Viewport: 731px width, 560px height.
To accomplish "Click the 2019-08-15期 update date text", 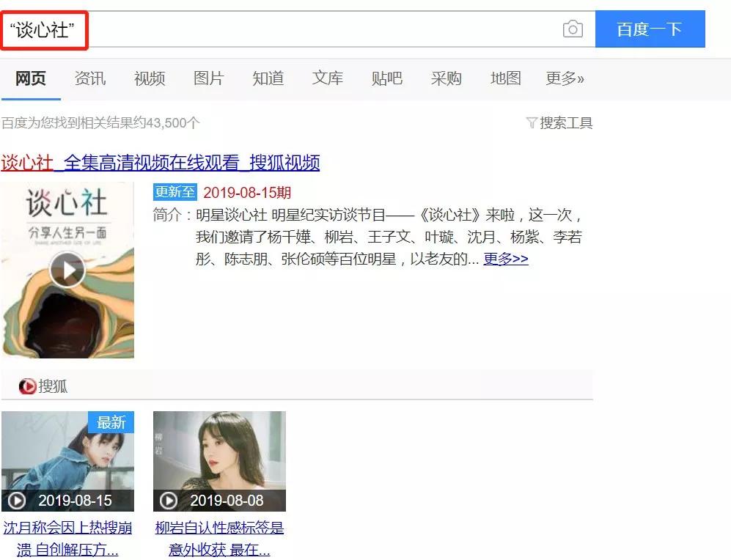I will [247, 193].
